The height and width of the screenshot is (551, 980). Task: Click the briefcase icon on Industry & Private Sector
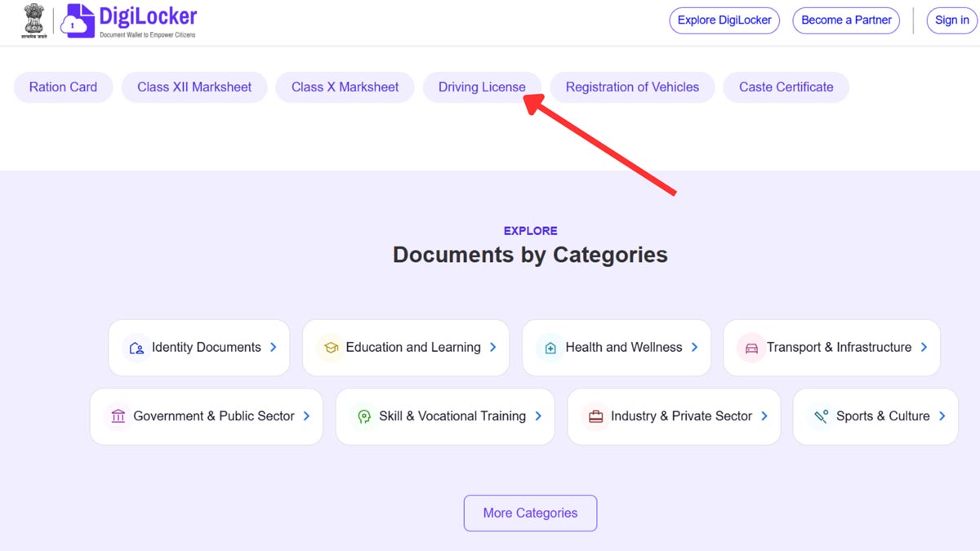(596, 415)
